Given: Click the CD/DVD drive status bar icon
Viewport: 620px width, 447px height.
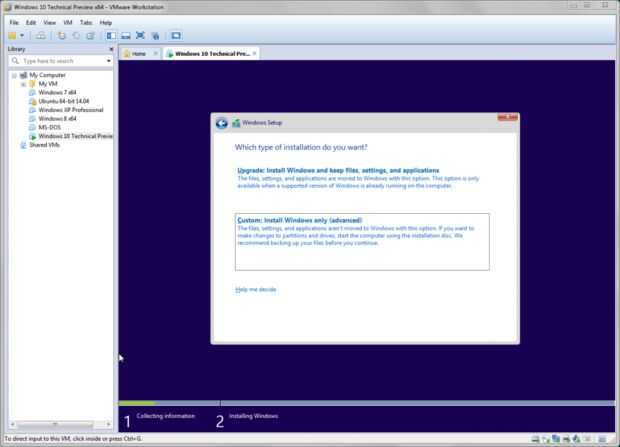Looking at the screenshot, I should pos(546,439).
